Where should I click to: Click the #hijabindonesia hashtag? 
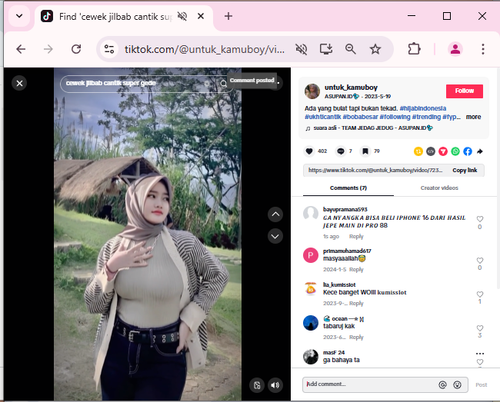(x=423, y=108)
